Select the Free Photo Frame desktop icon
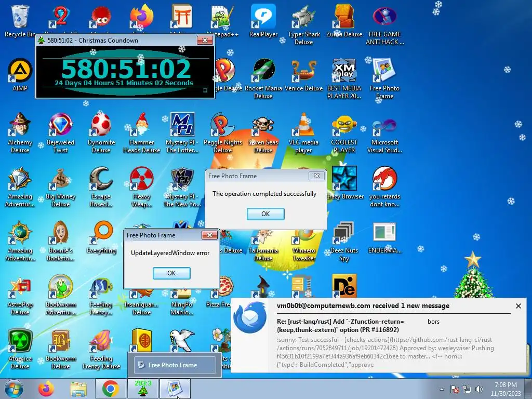 click(x=385, y=78)
